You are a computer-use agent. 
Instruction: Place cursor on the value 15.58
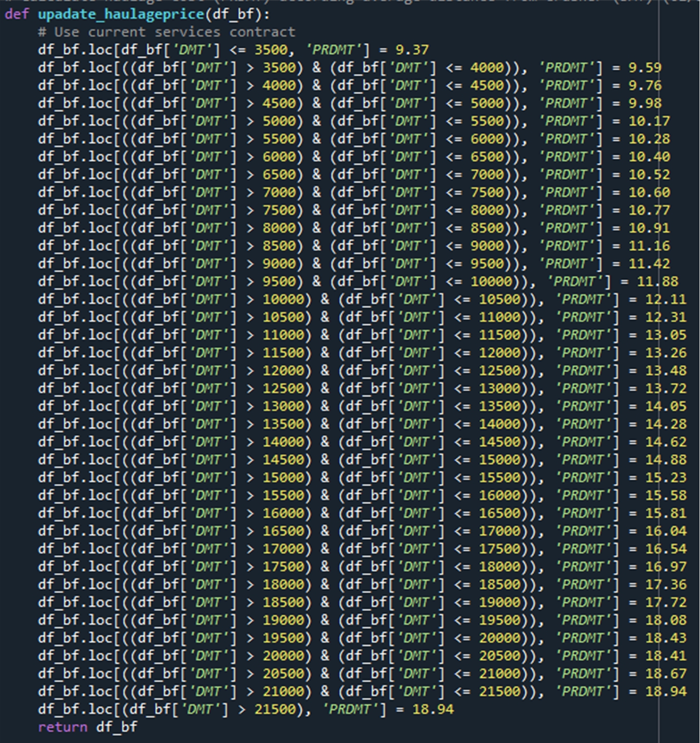(x=666, y=495)
